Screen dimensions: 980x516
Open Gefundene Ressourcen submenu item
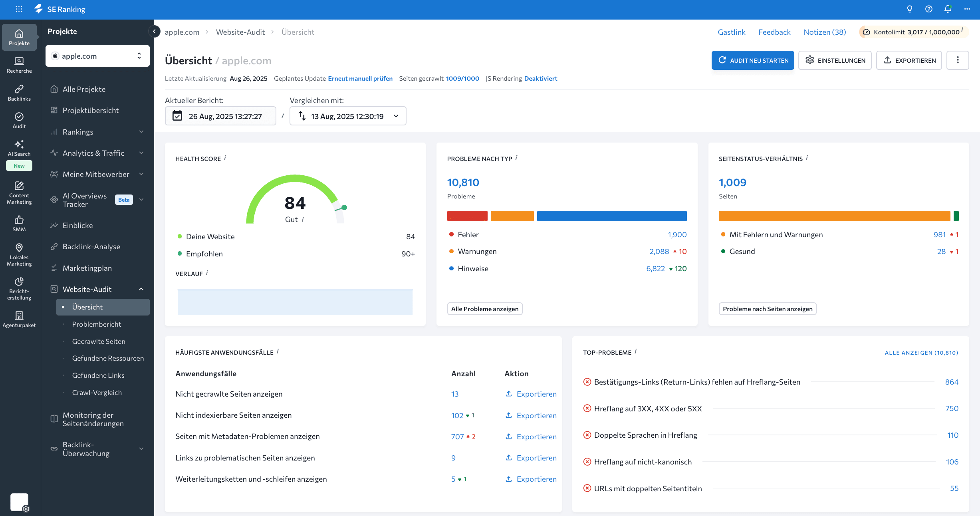tap(108, 358)
